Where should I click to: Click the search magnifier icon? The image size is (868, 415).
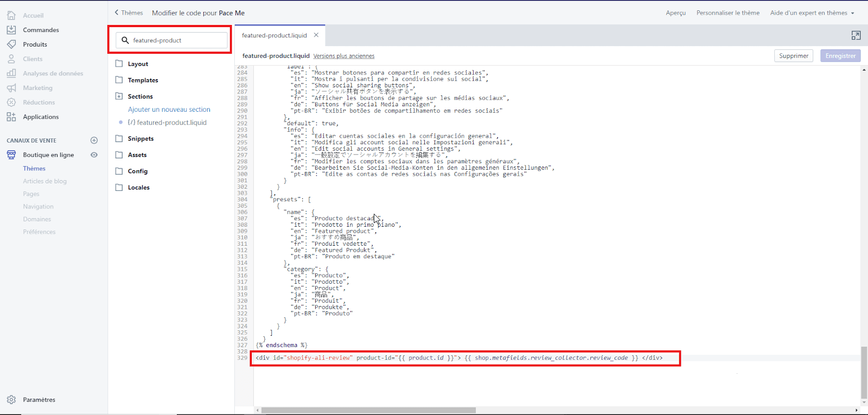click(x=125, y=40)
